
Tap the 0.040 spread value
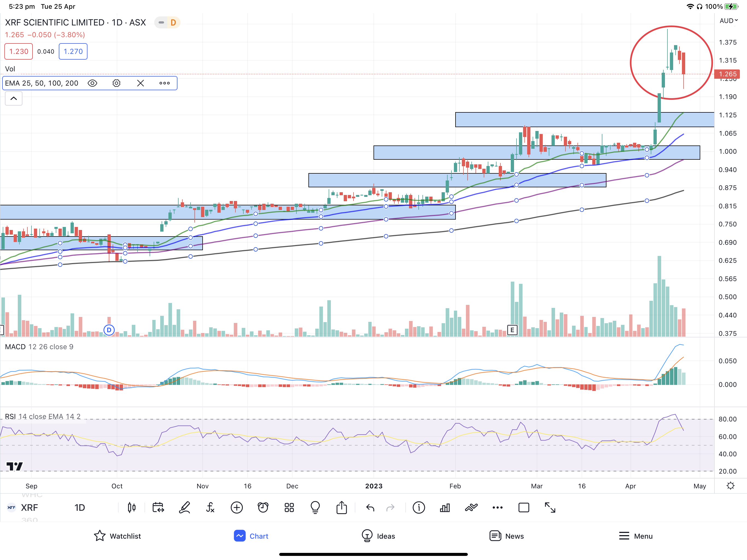[46, 51]
